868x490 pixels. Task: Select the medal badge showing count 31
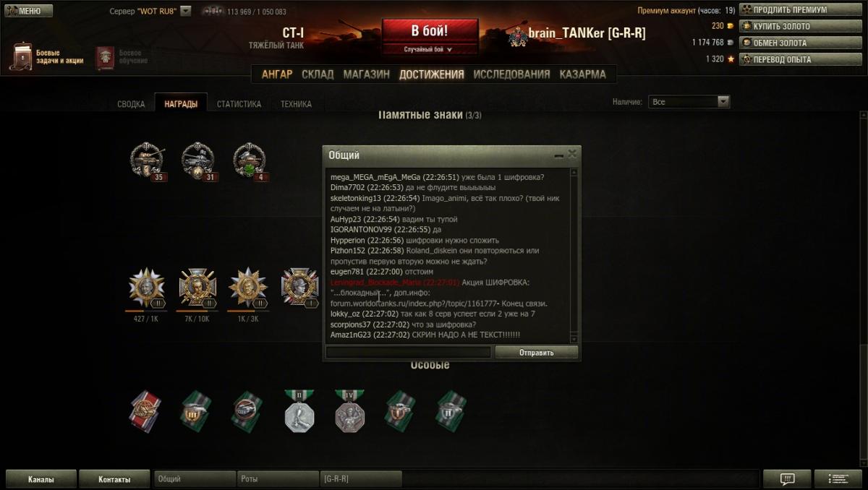click(x=198, y=160)
